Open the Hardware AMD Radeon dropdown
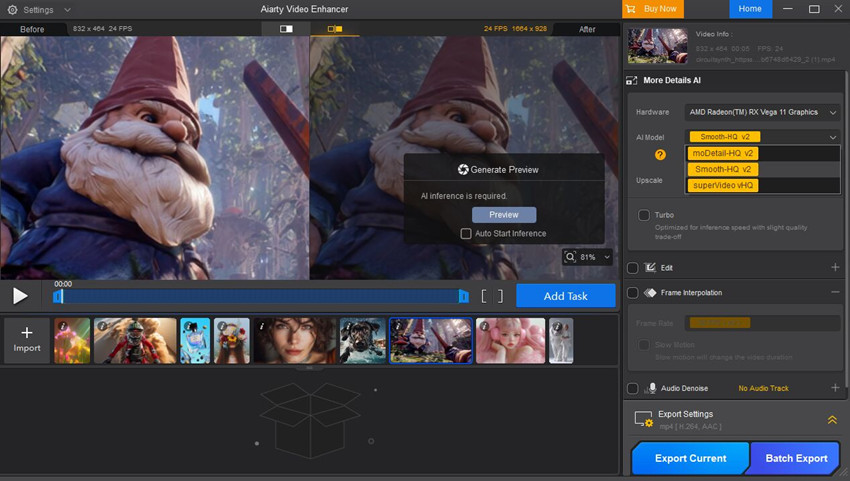This screenshot has height=481, width=850. tap(762, 112)
